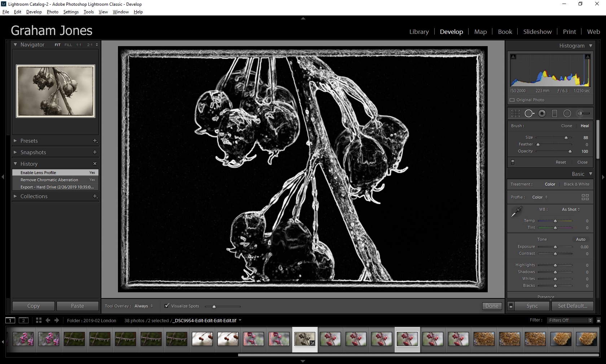This screenshot has width=606, height=364.
Task: Click the Remove Chromatic Aberration history step
Action: [x=49, y=180]
